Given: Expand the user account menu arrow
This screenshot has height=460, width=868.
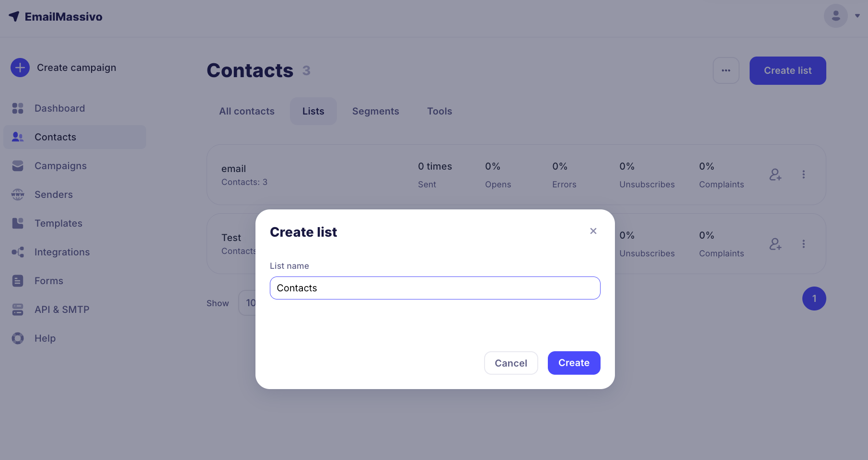Looking at the screenshot, I should click(x=857, y=16).
